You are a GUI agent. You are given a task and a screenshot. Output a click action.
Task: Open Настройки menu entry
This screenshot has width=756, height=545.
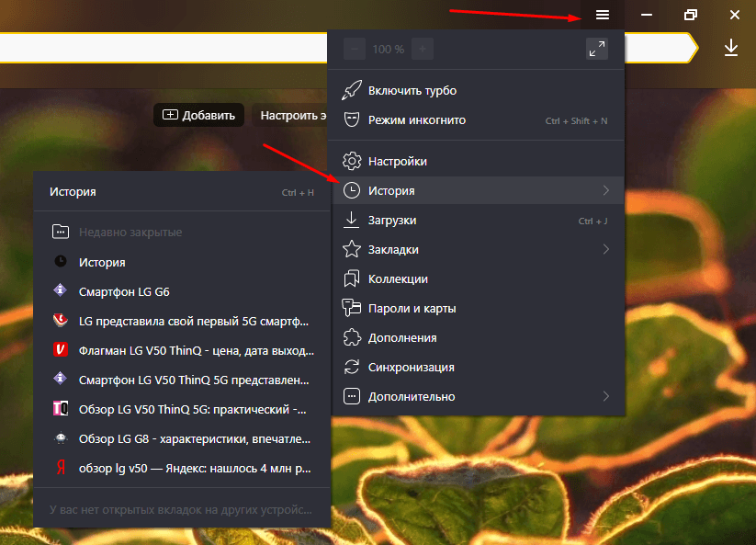point(476,161)
